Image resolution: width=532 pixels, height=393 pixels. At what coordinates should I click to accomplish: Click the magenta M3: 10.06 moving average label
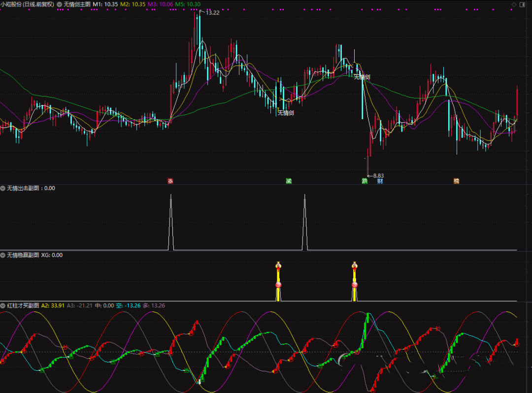pos(160,4)
